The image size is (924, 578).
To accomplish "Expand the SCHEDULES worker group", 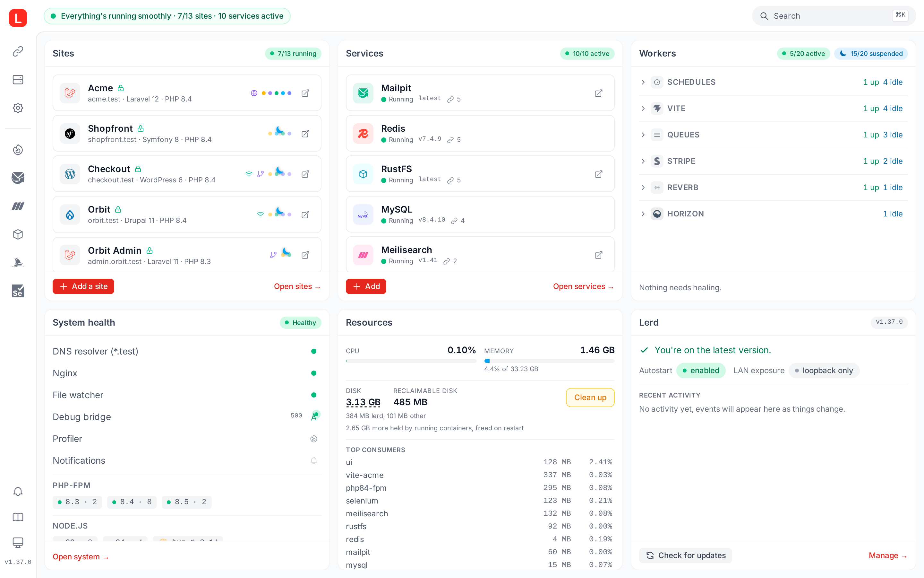I will [773, 82].
